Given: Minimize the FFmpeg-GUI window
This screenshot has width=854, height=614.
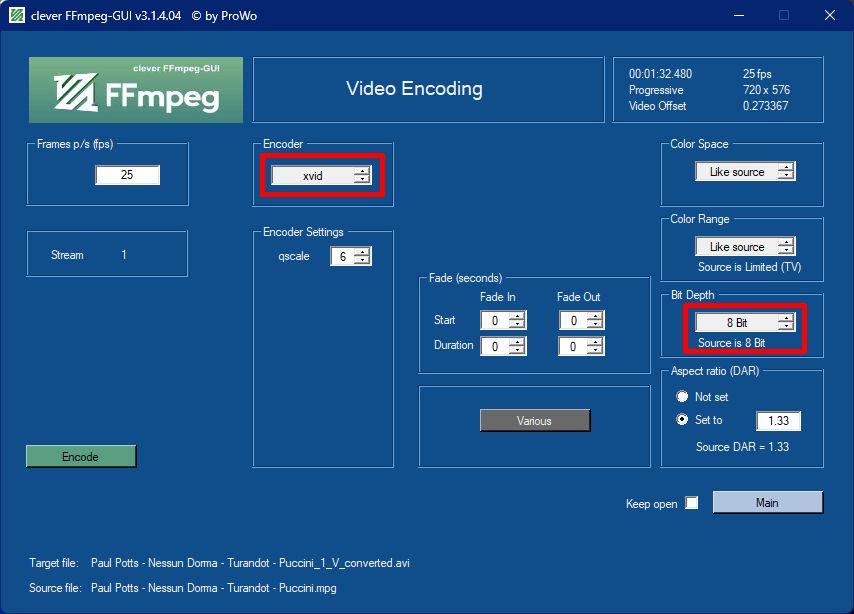Looking at the screenshot, I should point(739,15).
